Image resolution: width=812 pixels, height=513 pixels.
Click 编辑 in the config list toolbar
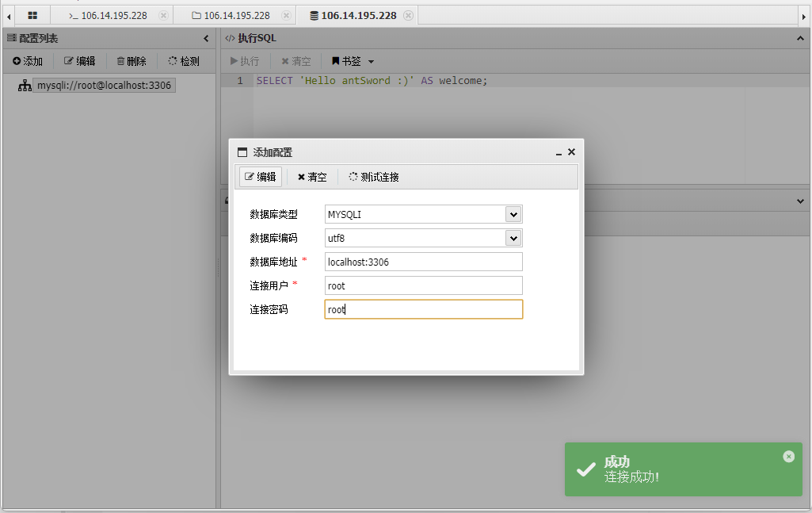[x=80, y=61]
